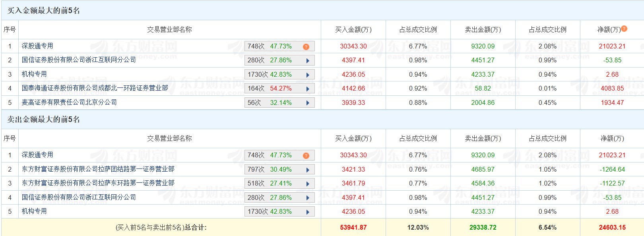Click orange icon in sell table's 深股通专用 row
The width and height of the screenshot is (644, 236).
(306, 156)
